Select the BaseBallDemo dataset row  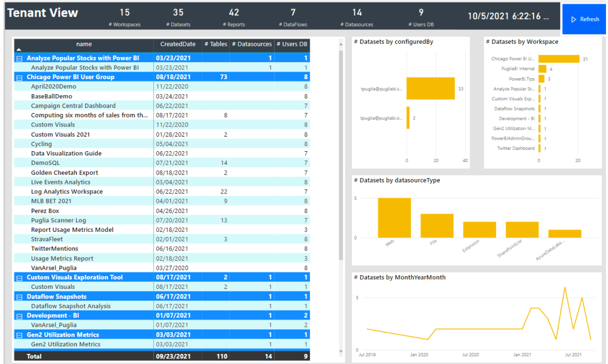click(162, 96)
